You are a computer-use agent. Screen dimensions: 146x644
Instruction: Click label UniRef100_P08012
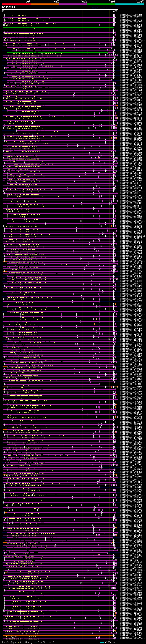(131, 63)
